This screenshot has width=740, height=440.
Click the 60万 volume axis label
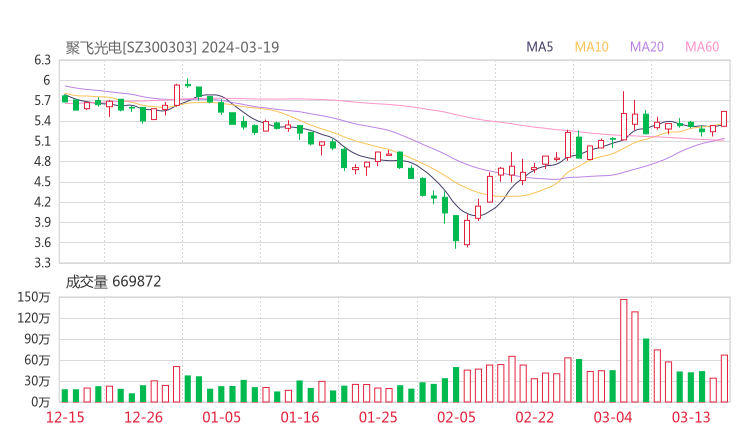coord(38,360)
